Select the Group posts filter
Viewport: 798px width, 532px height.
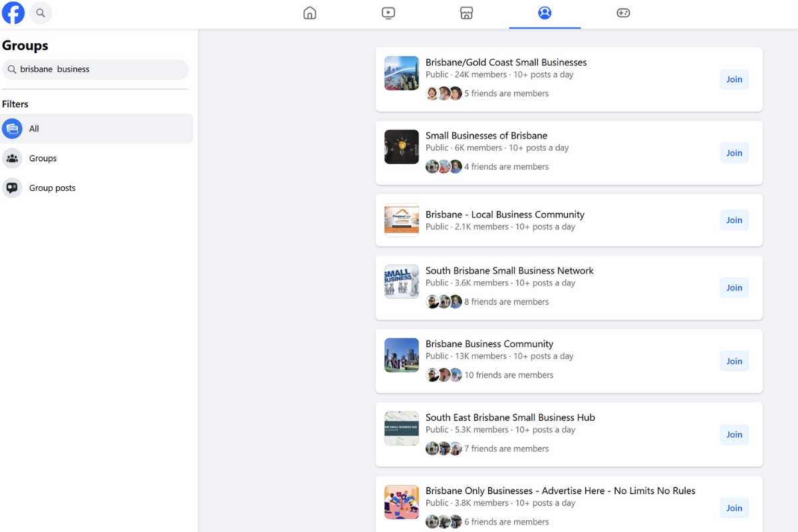pyautogui.click(x=97, y=188)
